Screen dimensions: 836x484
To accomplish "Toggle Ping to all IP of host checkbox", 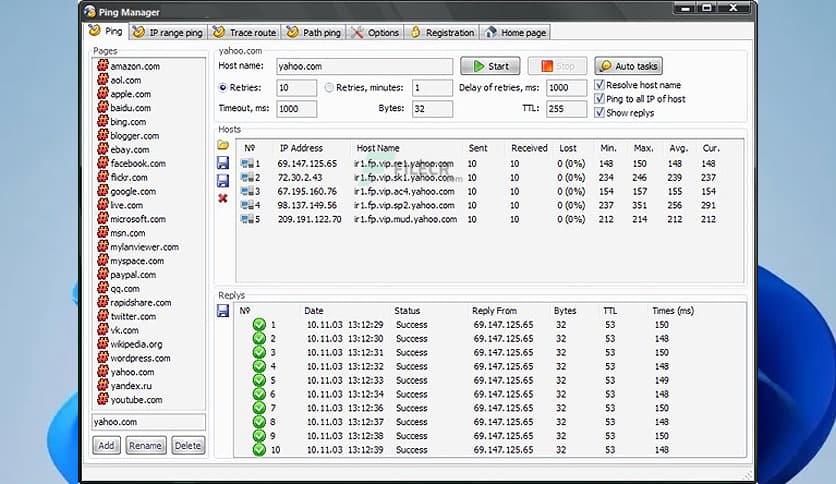I will [599, 99].
